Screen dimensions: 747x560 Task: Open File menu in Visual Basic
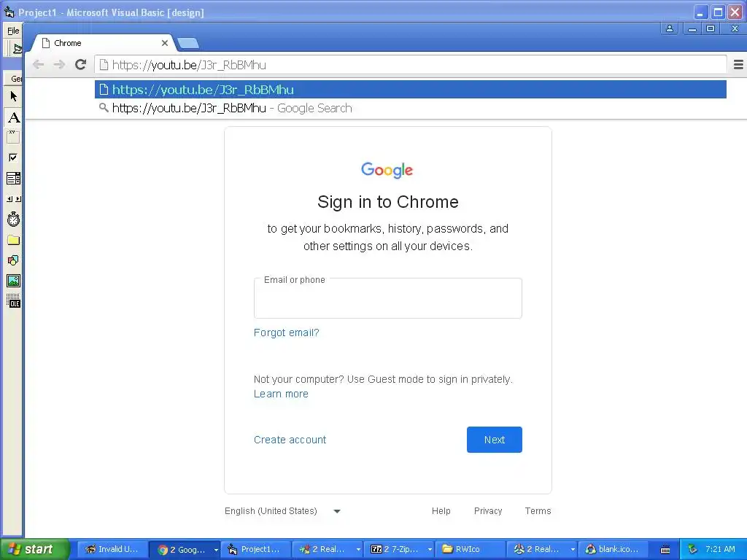(13, 31)
